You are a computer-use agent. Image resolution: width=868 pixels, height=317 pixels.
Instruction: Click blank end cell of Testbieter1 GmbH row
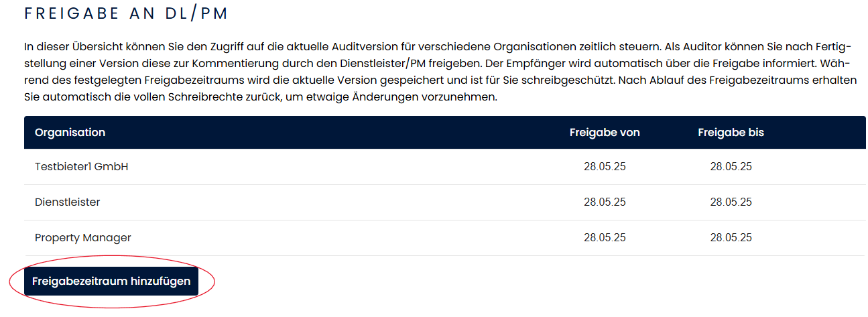pyautogui.click(x=824, y=167)
